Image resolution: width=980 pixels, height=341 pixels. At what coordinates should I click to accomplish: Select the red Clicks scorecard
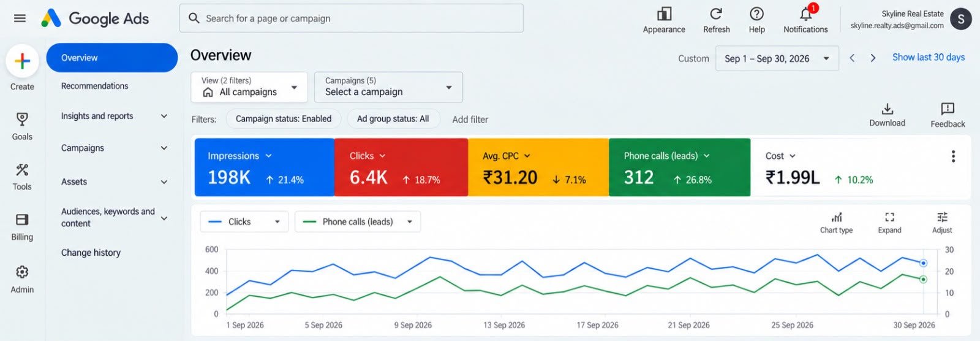click(401, 167)
